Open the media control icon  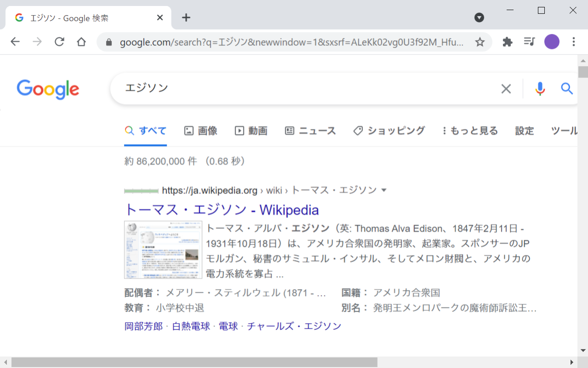point(530,42)
